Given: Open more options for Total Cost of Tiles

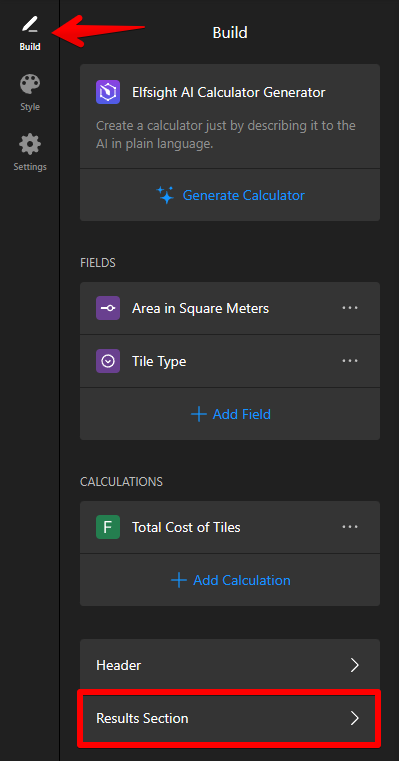Looking at the screenshot, I should (x=350, y=527).
